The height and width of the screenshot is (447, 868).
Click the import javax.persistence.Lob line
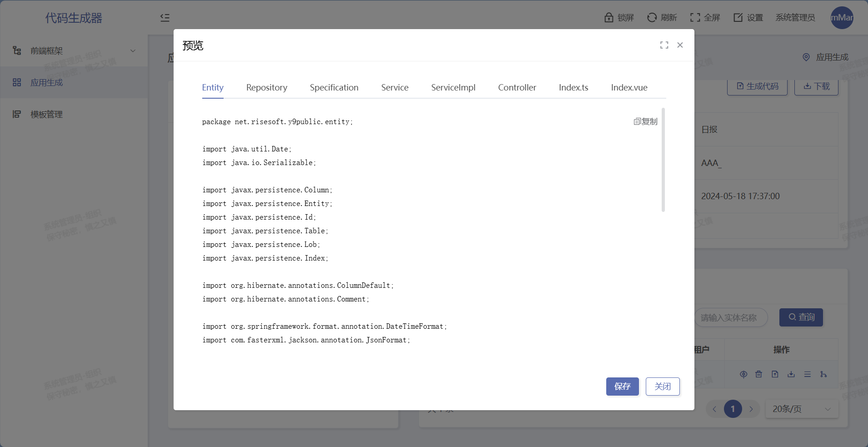[x=261, y=245]
